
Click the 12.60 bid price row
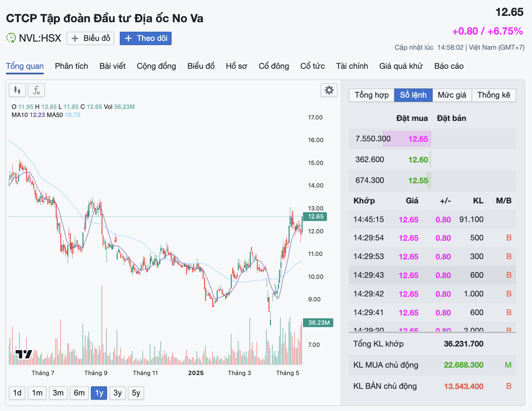[432, 160]
